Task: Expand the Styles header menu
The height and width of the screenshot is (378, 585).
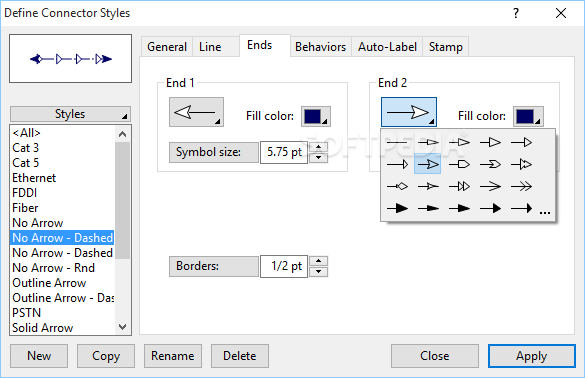Action: pos(70,114)
